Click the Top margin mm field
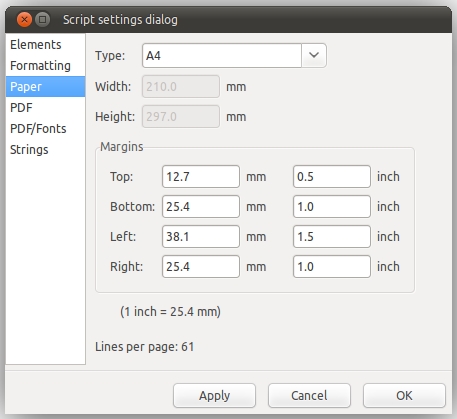This screenshot has width=457, height=419. click(x=201, y=176)
